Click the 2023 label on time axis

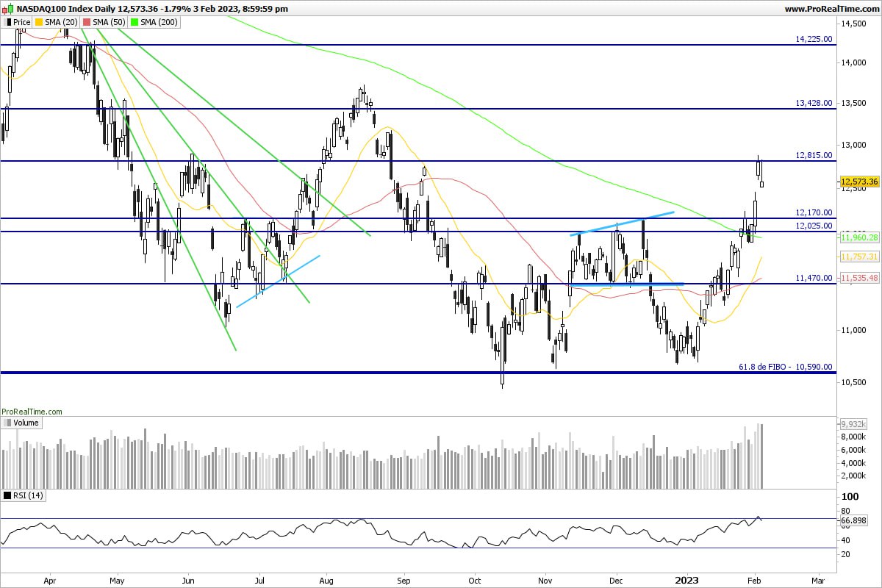coord(687,579)
